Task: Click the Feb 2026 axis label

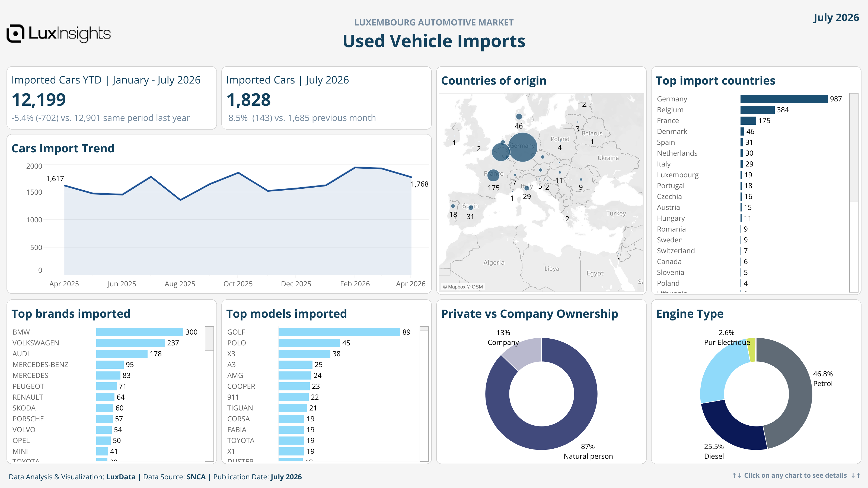Action: (355, 284)
